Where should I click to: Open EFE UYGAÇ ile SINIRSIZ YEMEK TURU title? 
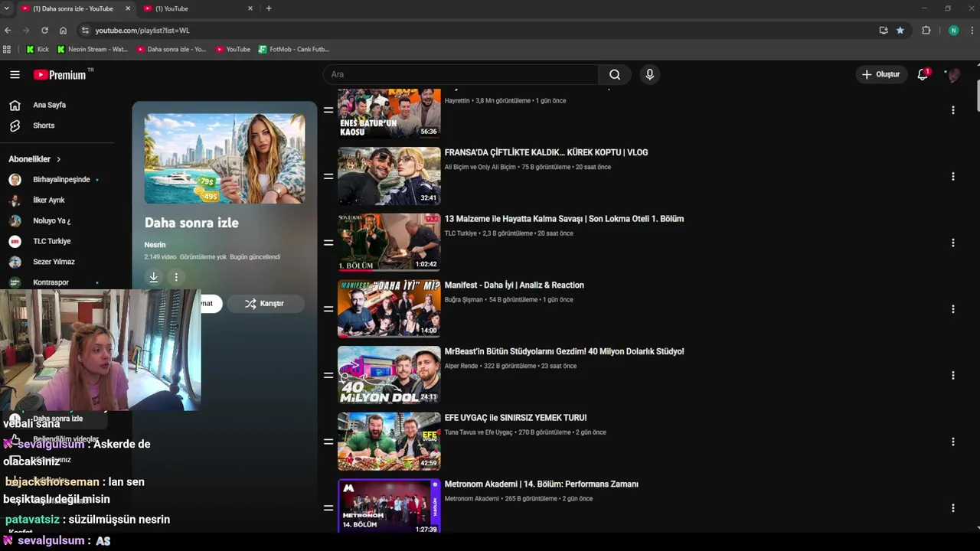515,418
